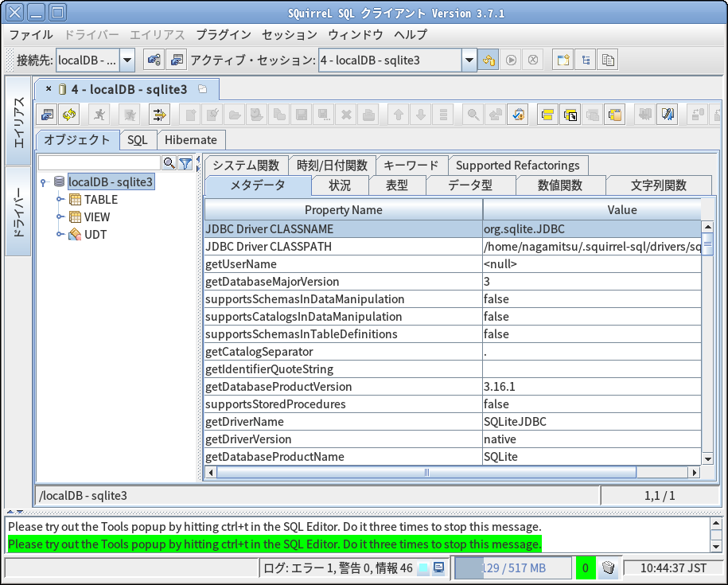Screen dimensions: 728x585
Task: Open the 状況 tab
Action: (340, 185)
